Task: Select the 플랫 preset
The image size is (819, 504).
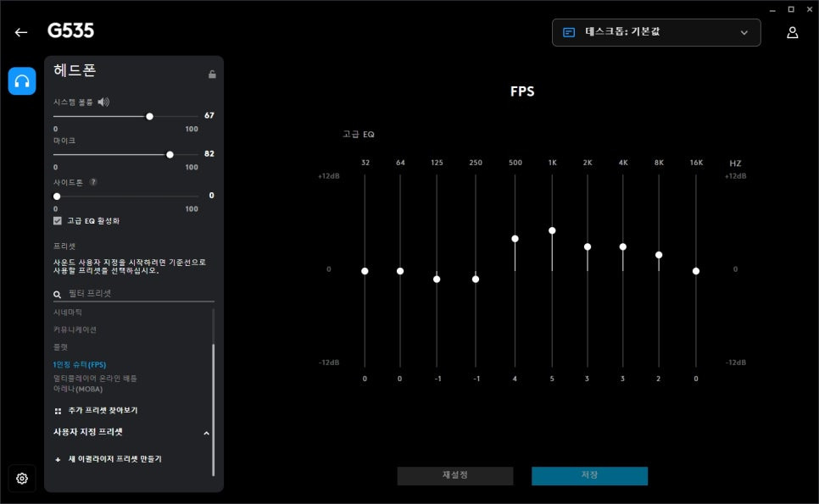Action: [x=60, y=347]
